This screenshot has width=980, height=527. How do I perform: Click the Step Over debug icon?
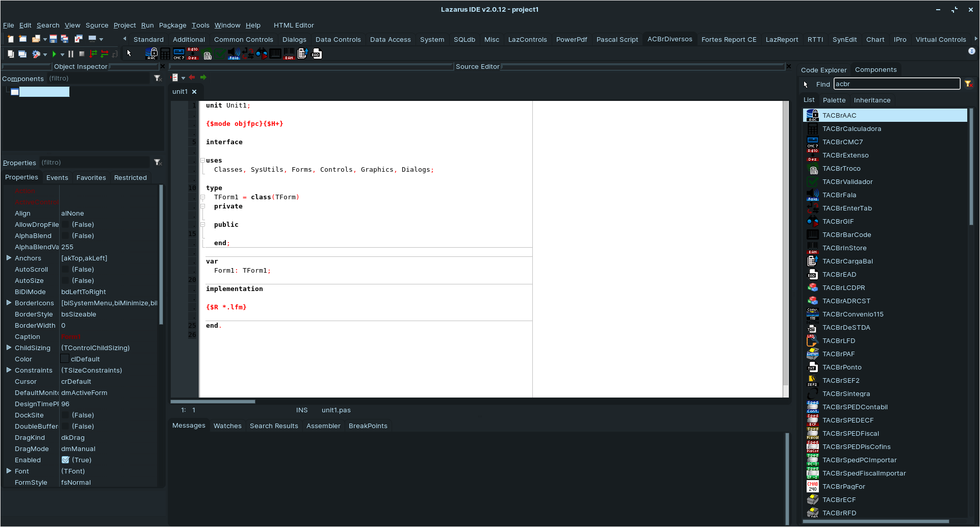point(105,54)
